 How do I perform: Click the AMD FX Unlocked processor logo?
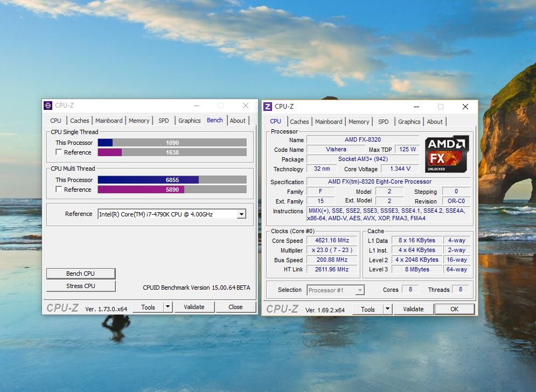click(447, 154)
